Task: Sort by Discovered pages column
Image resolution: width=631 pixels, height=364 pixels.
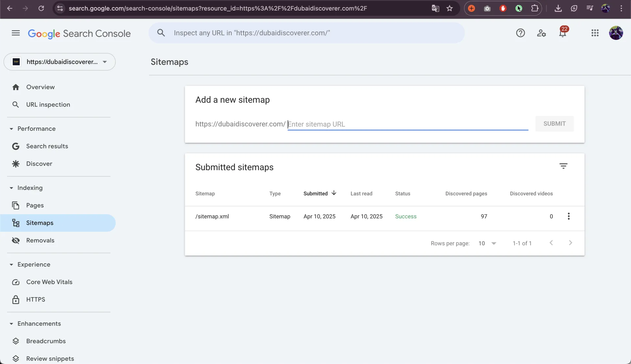Action: [x=466, y=193]
